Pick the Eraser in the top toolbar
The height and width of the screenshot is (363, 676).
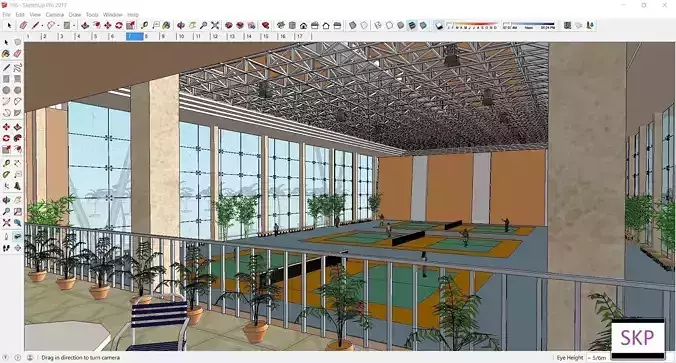pyautogui.click(x=23, y=25)
